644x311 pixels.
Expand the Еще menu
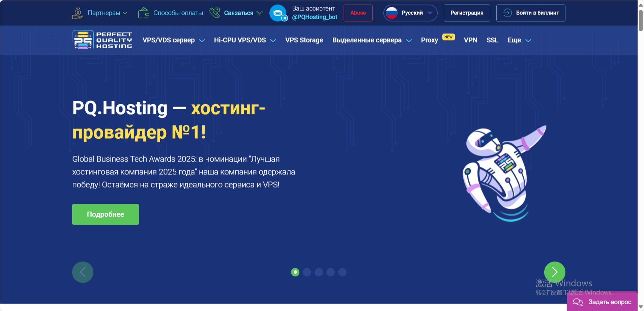(519, 40)
